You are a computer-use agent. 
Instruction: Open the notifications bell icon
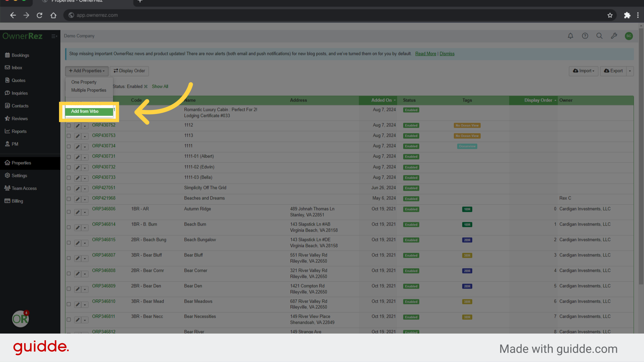pos(571,36)
